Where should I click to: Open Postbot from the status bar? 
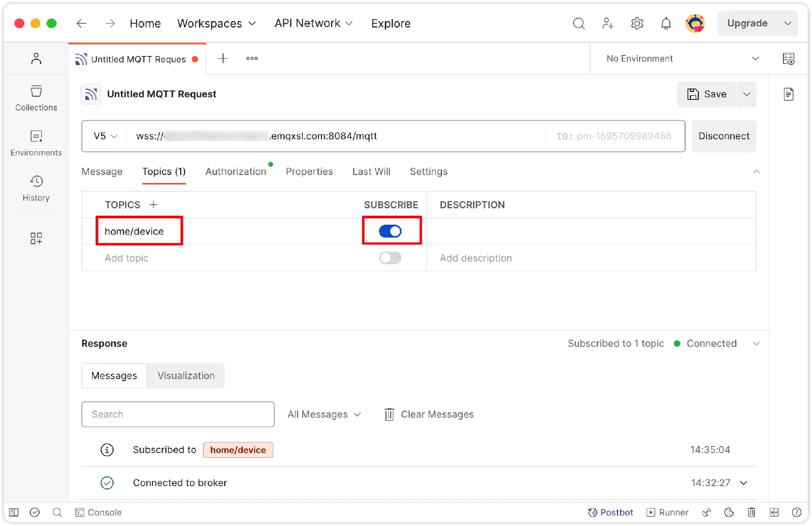(x=611, y=512)
